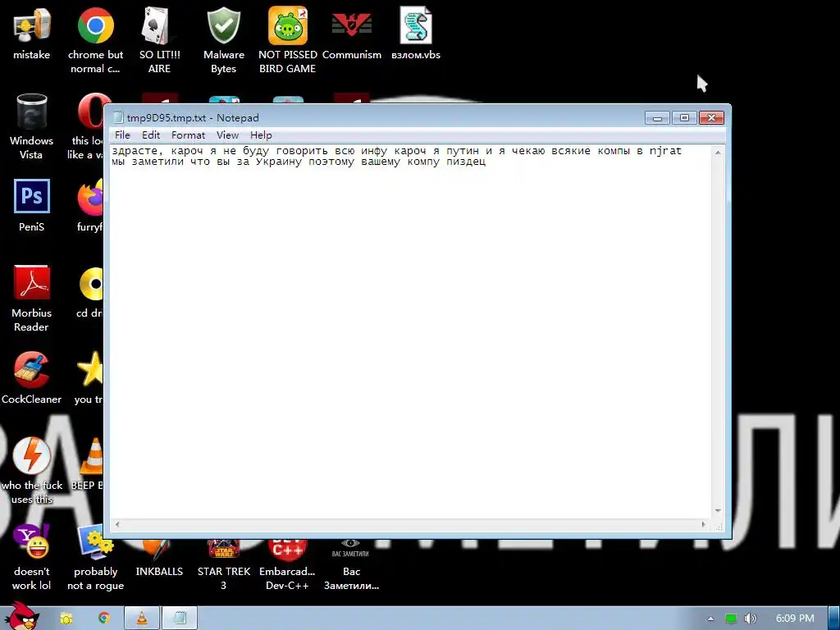
Task: Open Notepad's Format menu
Action: pyautogui.click(x=188, y=135)
